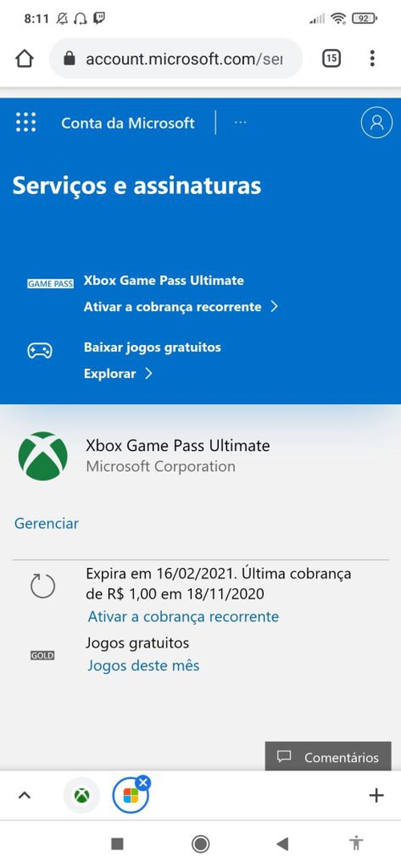This screenshot has width=401, height=868.
Task: Tap the Chrome home icon
Action: [24, 58]
